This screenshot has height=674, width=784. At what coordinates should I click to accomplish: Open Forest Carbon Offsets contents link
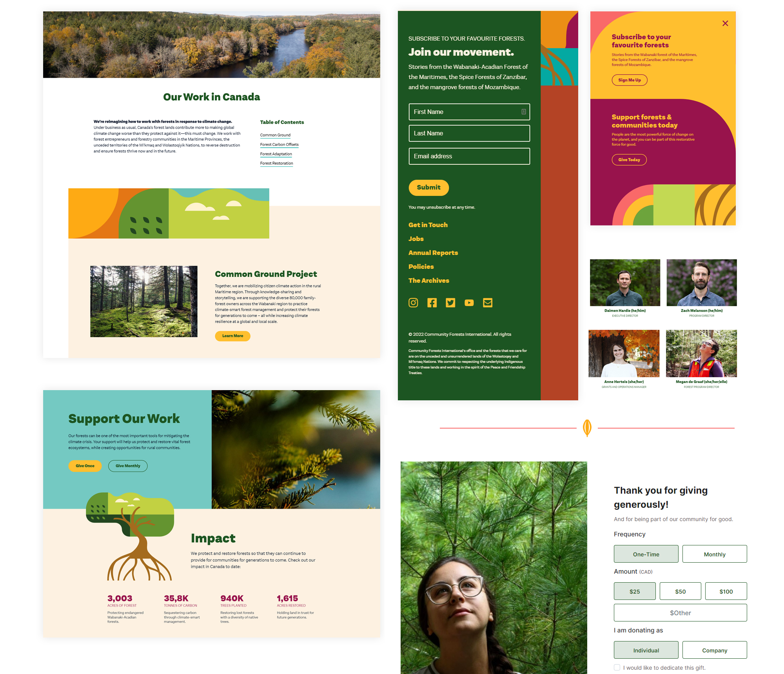tap(279, 145)
